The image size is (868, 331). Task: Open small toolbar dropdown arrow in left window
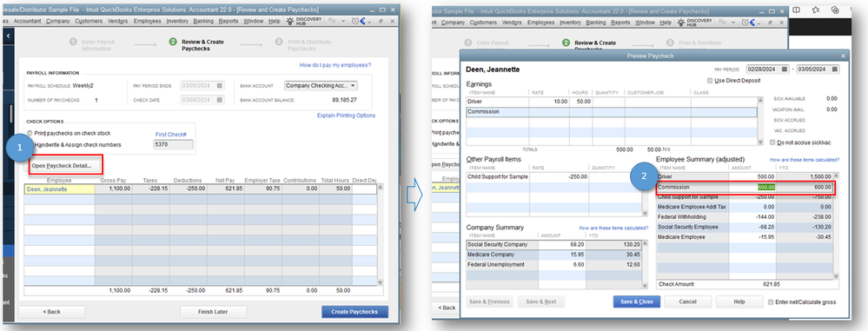coord(344,22)
